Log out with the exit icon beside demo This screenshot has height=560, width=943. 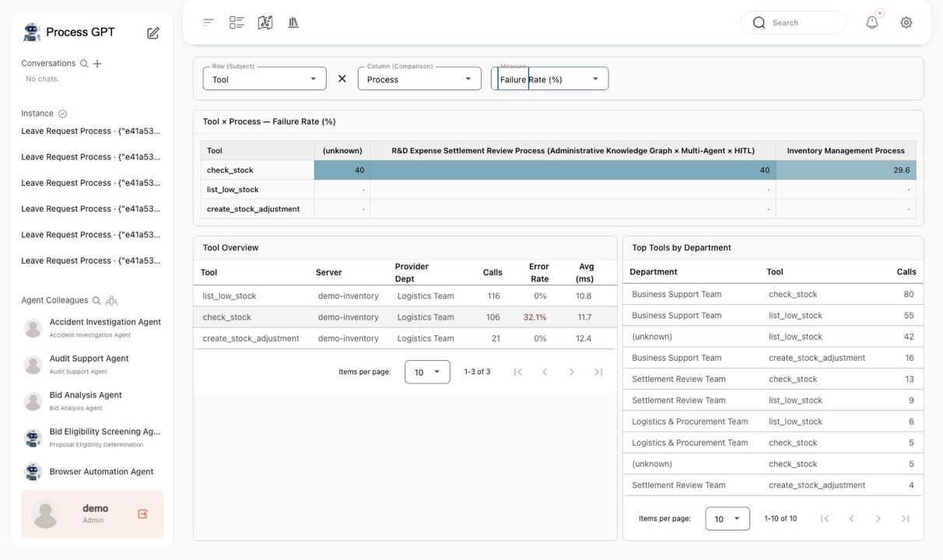pos(142,514)
